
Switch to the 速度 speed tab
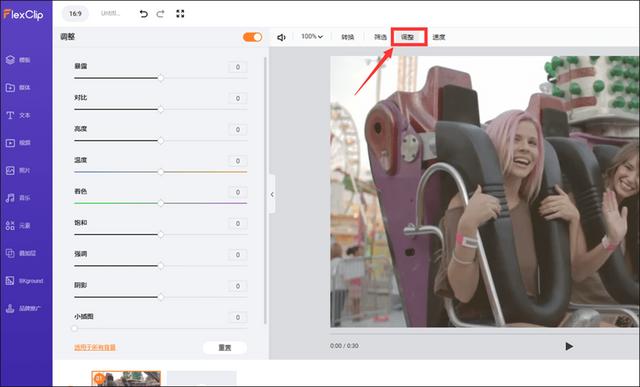pyautogui.click(x=439, y=37)
